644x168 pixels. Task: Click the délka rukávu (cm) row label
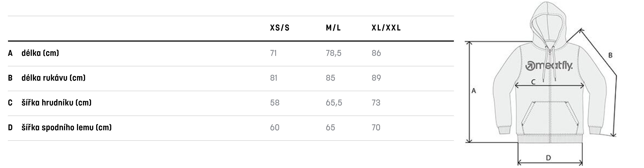point(53,78)
